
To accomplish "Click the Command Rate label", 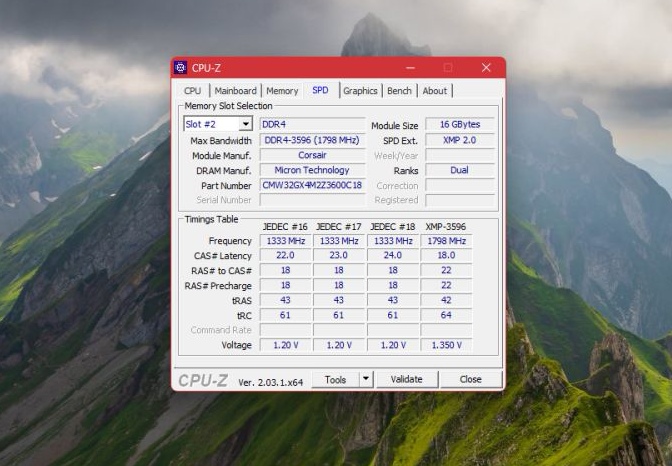I will (x=221, y=330).
